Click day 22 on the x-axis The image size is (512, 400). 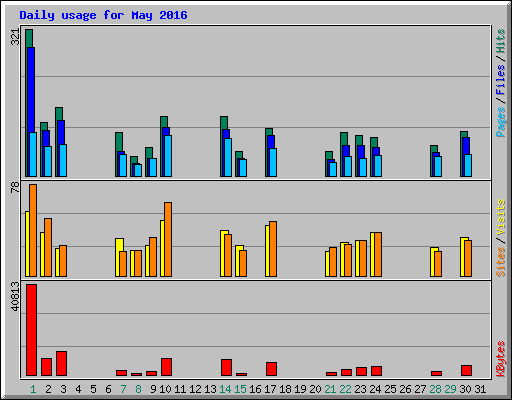tap(345, 389)
